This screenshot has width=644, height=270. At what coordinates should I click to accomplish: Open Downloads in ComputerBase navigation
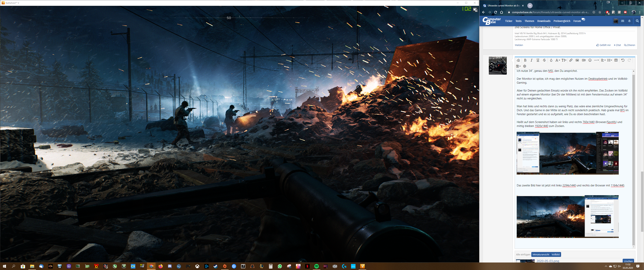pos(544,21)
